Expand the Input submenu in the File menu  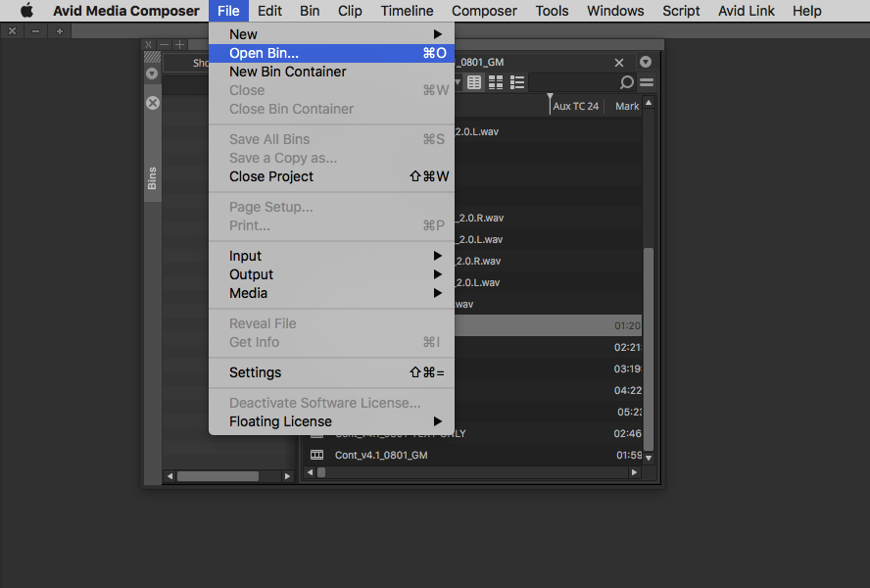click(x=245, y=256)
